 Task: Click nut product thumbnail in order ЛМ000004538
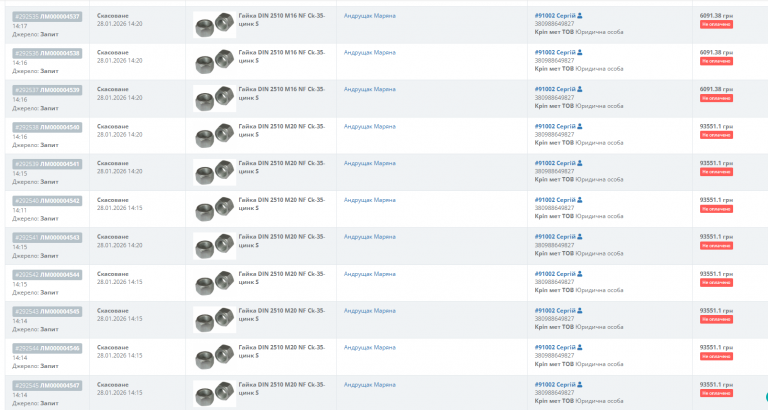[215, 62]
